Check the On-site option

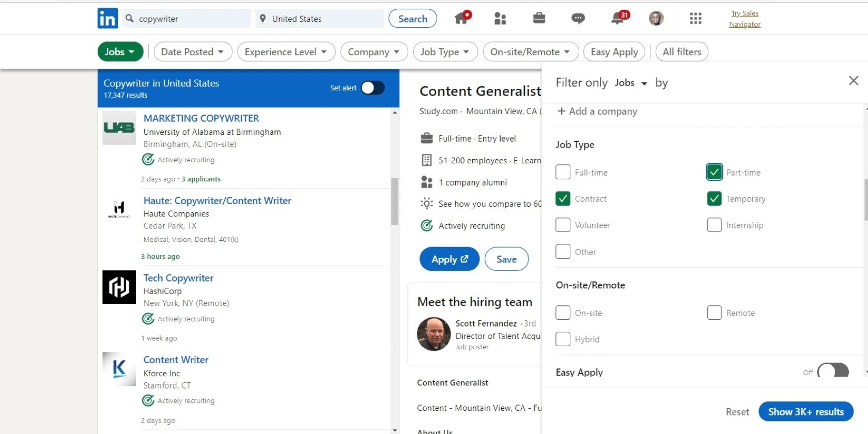click(x=563, y=313)
